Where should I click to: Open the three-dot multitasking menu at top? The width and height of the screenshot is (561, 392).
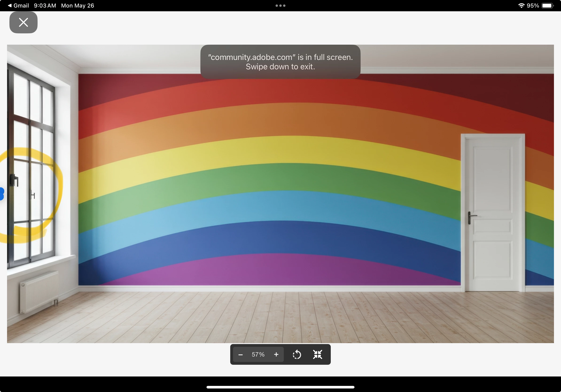pos(280,5)
